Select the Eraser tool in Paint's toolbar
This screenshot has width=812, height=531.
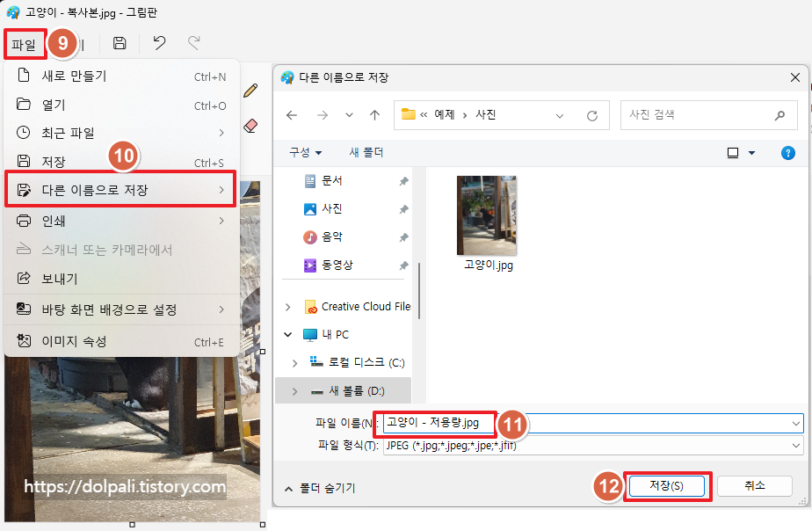point(250,126)
